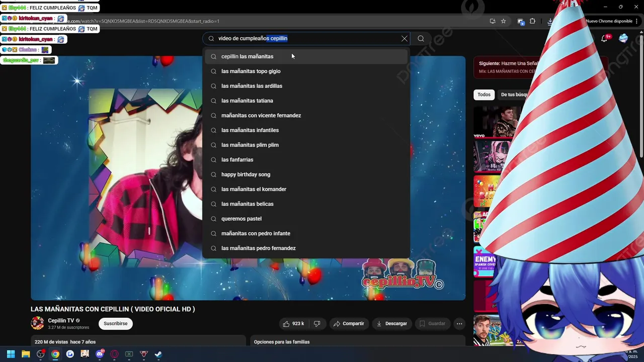The width and height of the screenshot is (644, 362).
Task: Open the red winged shield taskbar icon
Action: coord(144,354)
